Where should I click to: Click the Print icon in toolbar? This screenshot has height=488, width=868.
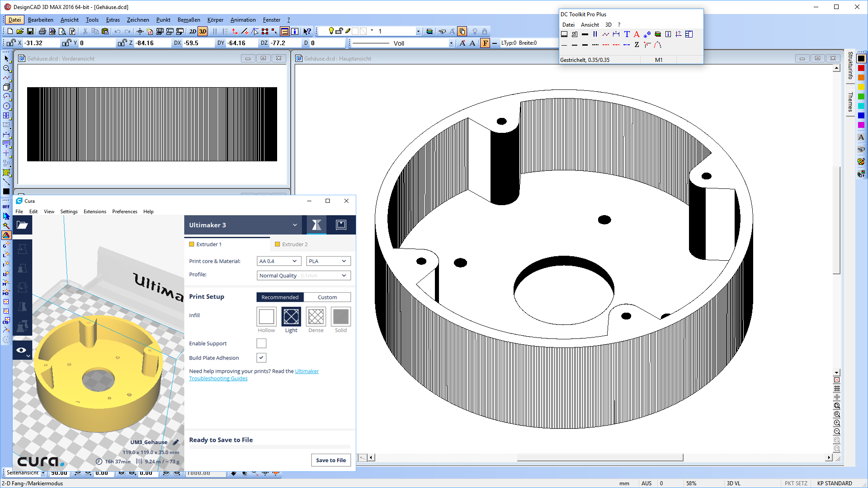tap(42, 31)
